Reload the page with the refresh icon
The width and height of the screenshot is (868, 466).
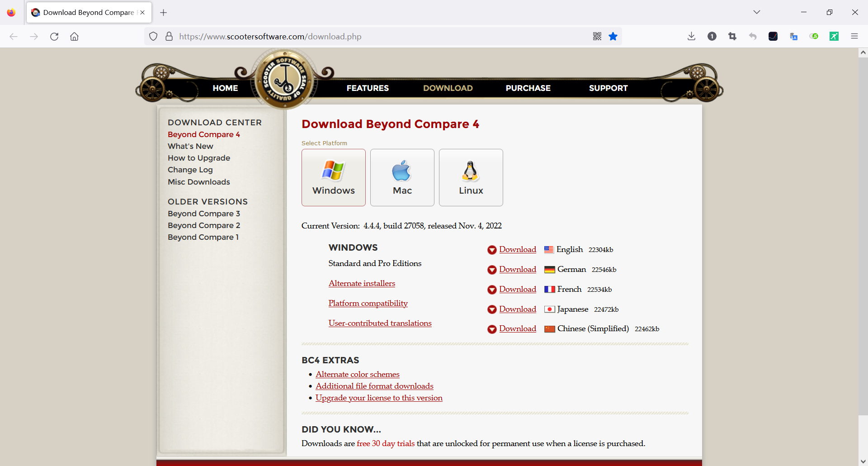[54, 37]
